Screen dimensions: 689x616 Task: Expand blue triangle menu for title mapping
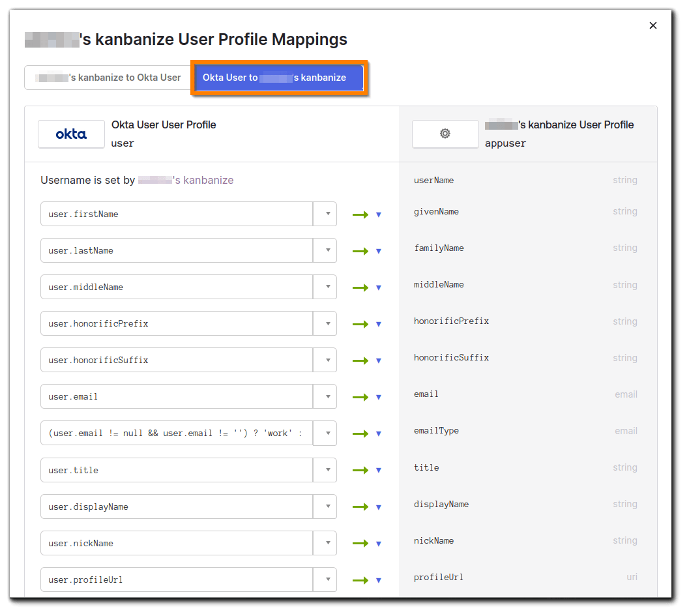point(378,470)
